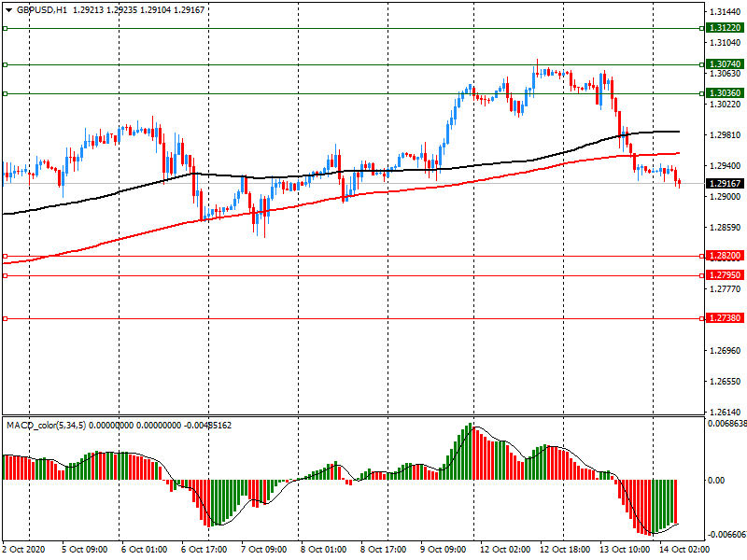The image size is (747, 560).
Task: Click the 1.26960 price scale value
Action: 726,351
